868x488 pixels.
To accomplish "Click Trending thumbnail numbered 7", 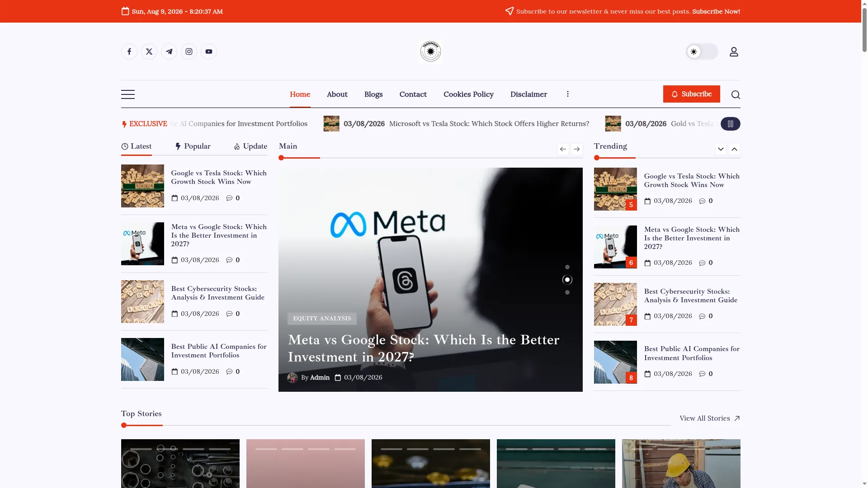I will coord(615,304).
